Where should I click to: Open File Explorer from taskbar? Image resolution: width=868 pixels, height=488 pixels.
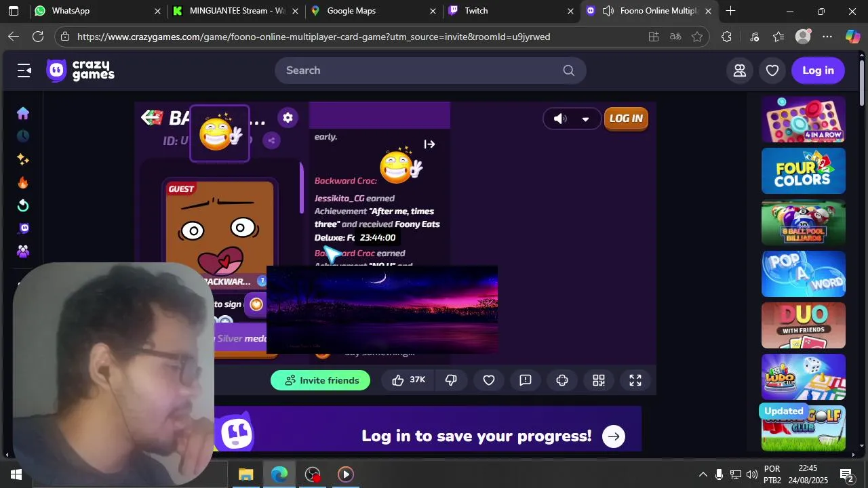[x=245, y=474]
